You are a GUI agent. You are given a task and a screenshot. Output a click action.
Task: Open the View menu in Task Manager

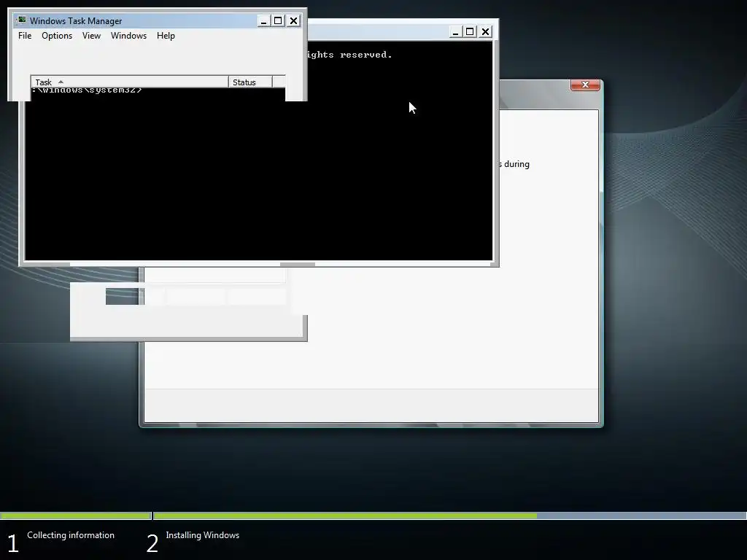point(91,36)
